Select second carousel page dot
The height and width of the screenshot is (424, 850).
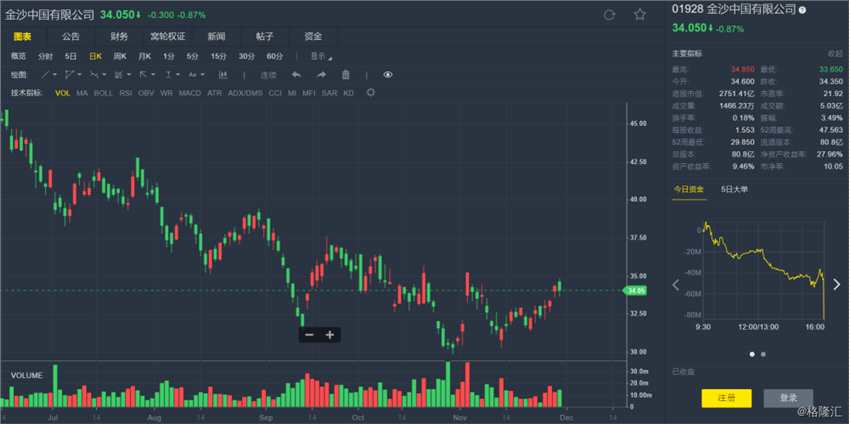pyautogui.click(x=763, y=354)
